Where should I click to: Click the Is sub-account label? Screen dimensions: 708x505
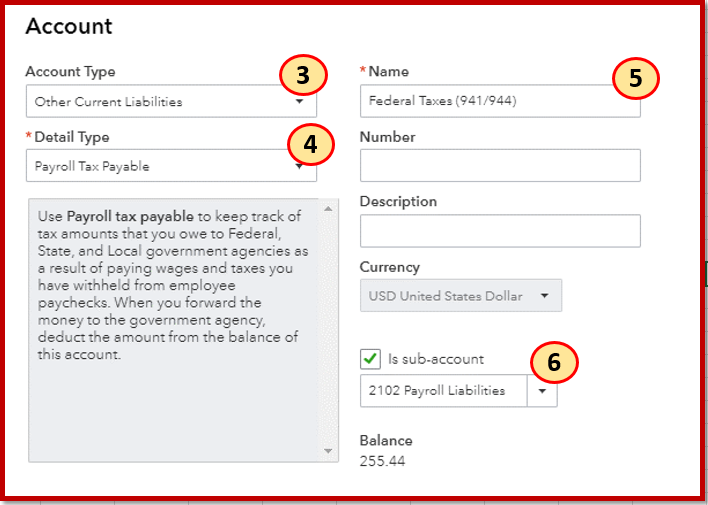tap(436, 359)
